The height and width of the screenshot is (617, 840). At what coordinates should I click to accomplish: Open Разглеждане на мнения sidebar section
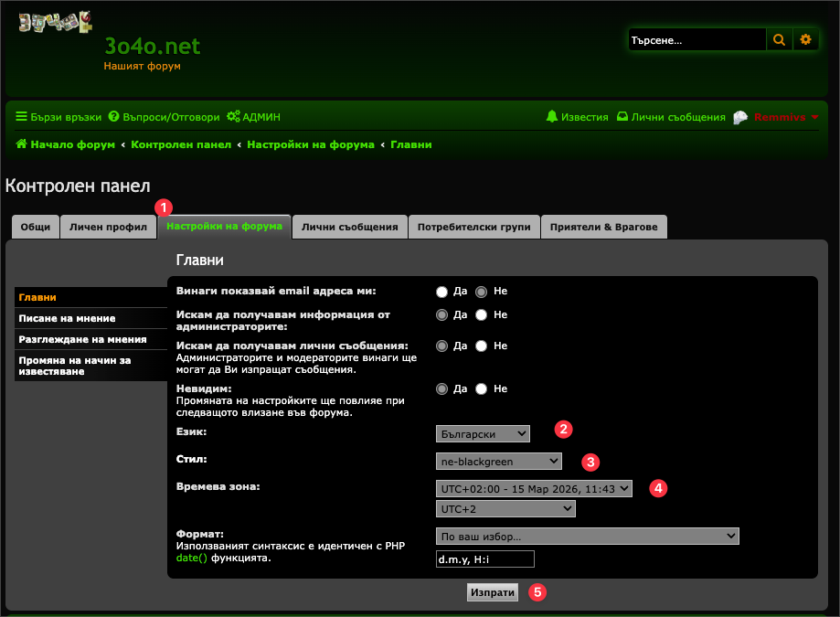pyautogui.click(x=90, y=339)
